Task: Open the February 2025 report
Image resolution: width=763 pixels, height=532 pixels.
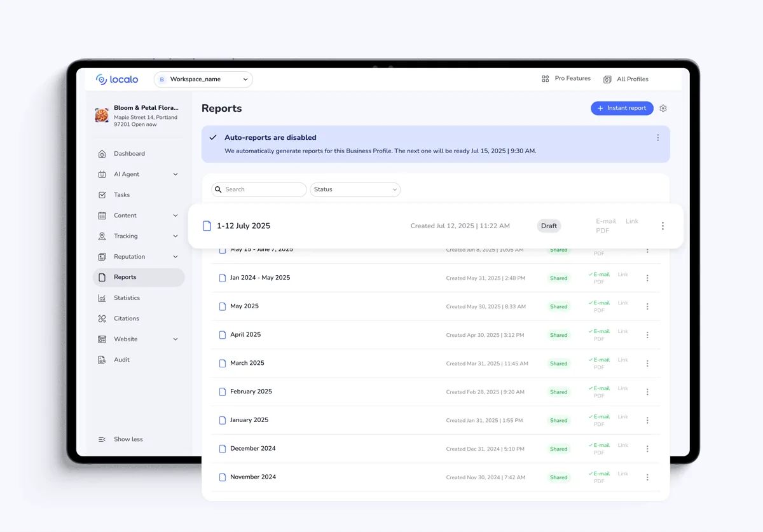Action: point(251,392)
